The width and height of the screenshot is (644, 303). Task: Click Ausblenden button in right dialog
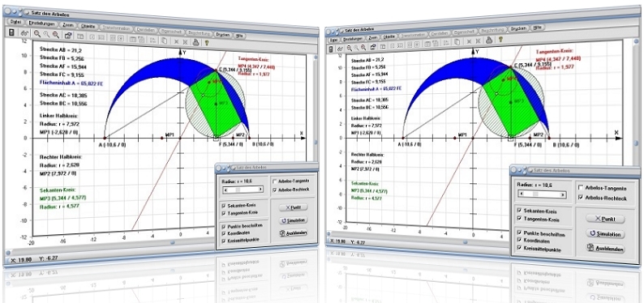click(605, 249)
